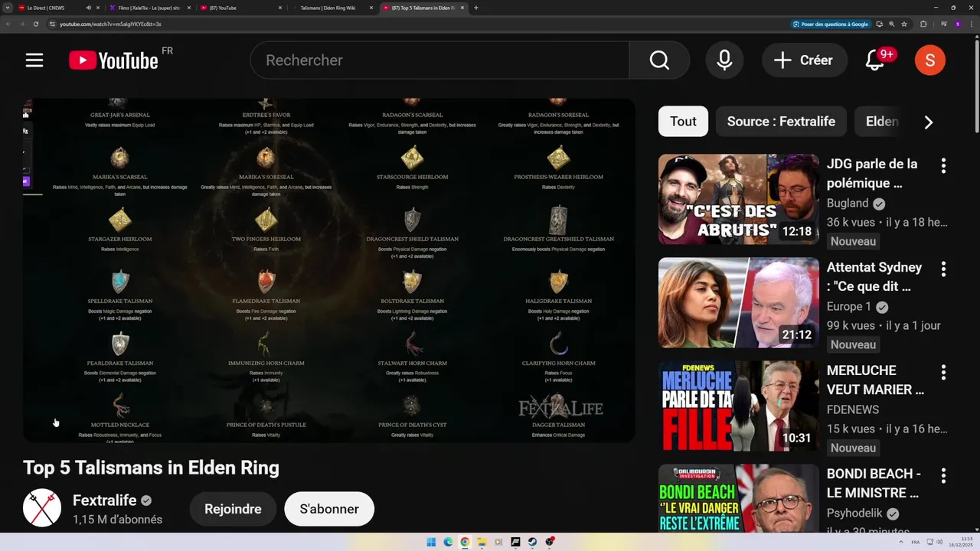Screen dimensions: 980x551
Task: Open Fextralife channel avatar
Action: coord(42,507)
